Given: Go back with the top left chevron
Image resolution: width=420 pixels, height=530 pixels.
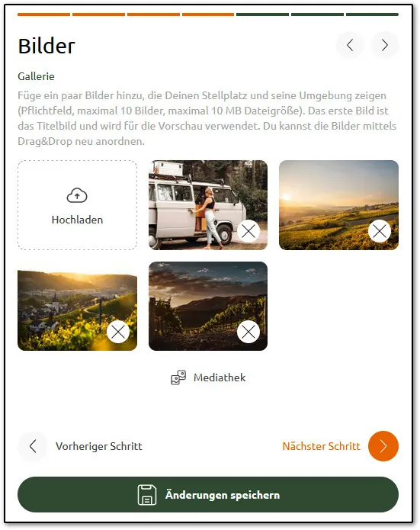Looking at the screenshot, I should pyautogui.click(x=350, y=45).
